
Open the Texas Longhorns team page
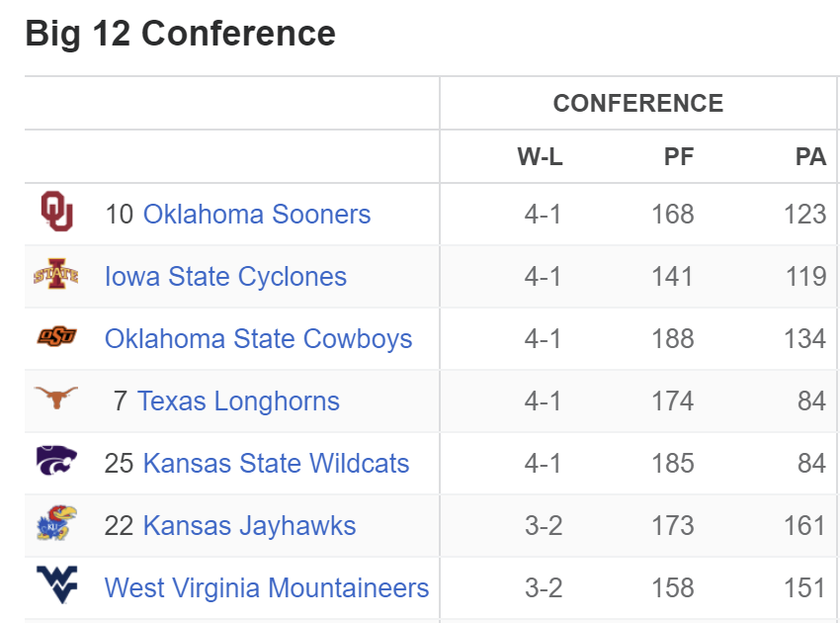click(238, 401)
